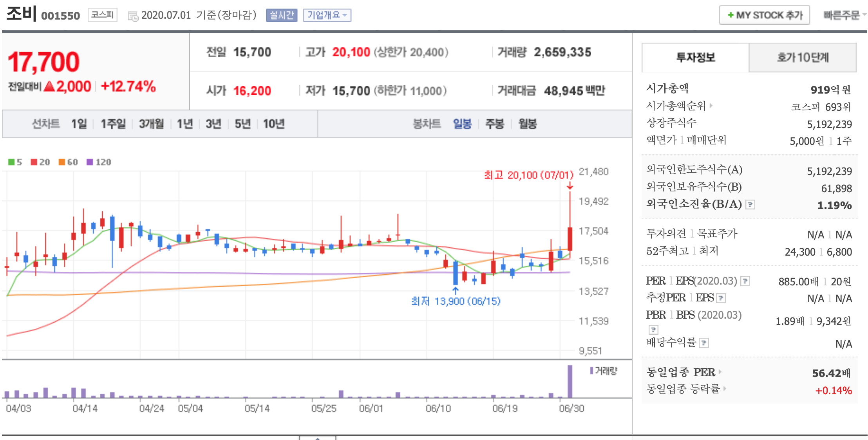The height and width of the screenshot is (440, 868).
Task: Click the 04/14 date label on chart axis
Action: [85, 408]
